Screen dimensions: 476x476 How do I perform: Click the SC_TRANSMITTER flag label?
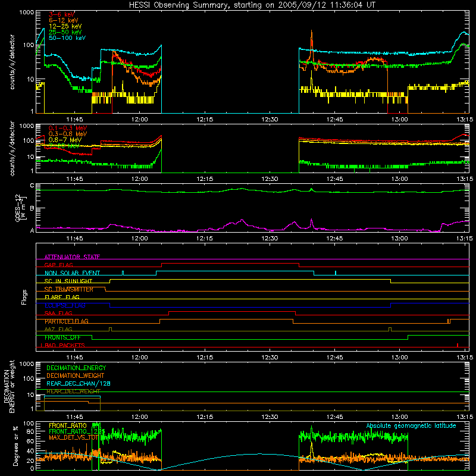69,289
